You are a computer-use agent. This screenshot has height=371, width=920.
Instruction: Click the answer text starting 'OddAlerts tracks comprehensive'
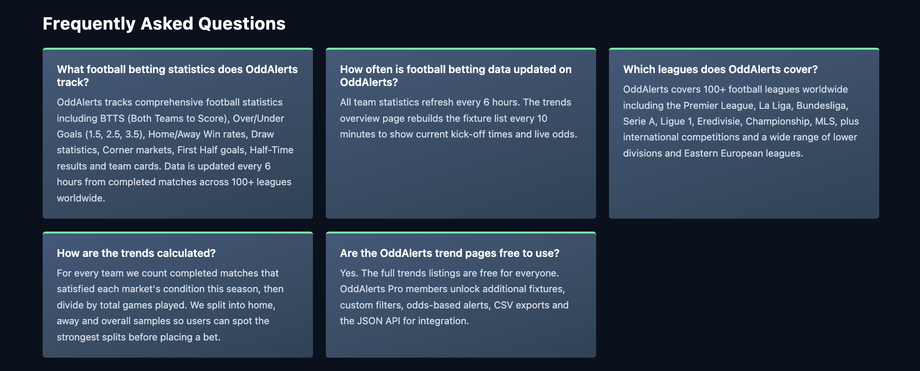pos(175,150)
